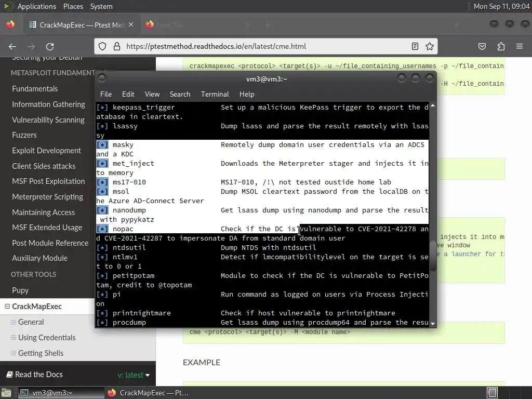The width and height of the screenshot is (532, 399).
Task: Open the Fundamentals sidebar link
Action: point(35,89)
